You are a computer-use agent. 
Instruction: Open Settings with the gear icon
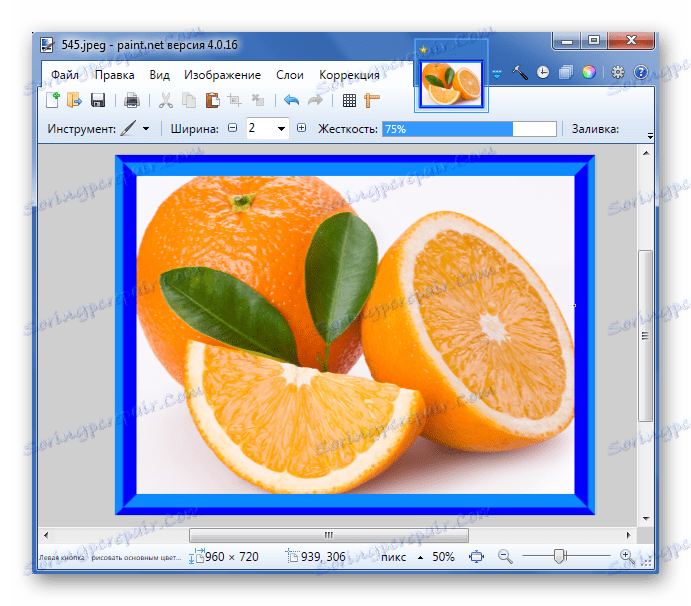click(x=618, y=72)
